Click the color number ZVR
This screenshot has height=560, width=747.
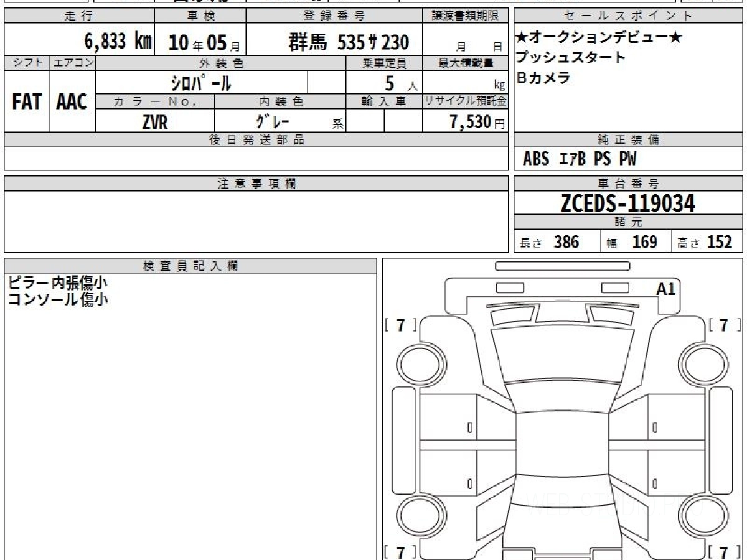[154, 122]
